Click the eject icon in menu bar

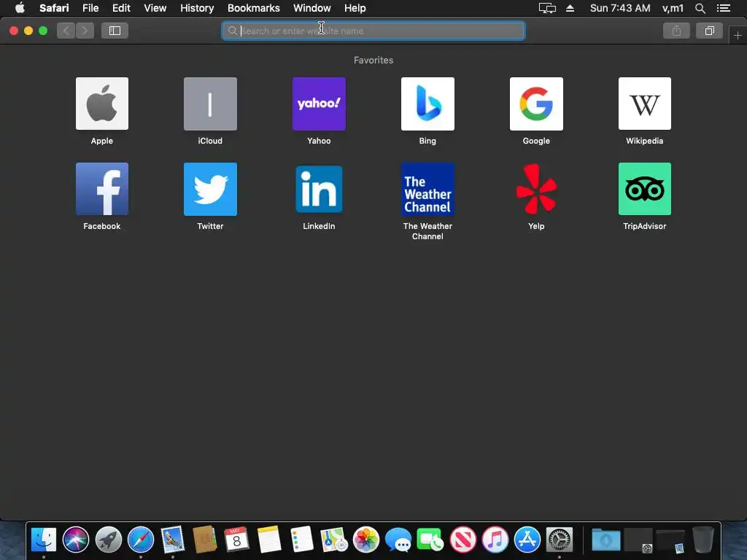[x=570, y=8]
